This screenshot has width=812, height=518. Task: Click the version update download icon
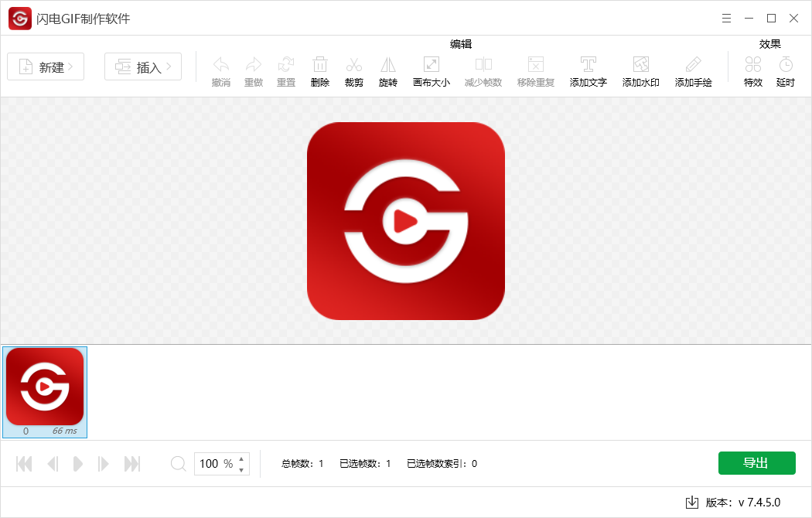692,502
